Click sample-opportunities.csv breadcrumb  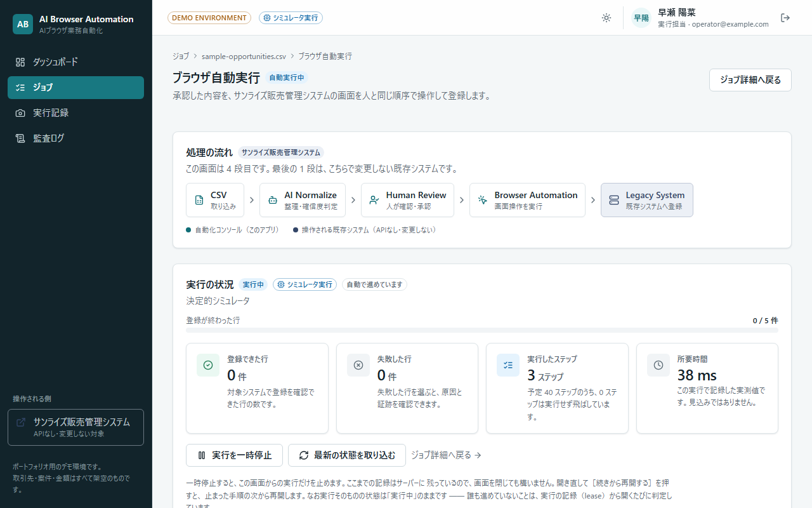pyautogui.click(x=244, y=56)
